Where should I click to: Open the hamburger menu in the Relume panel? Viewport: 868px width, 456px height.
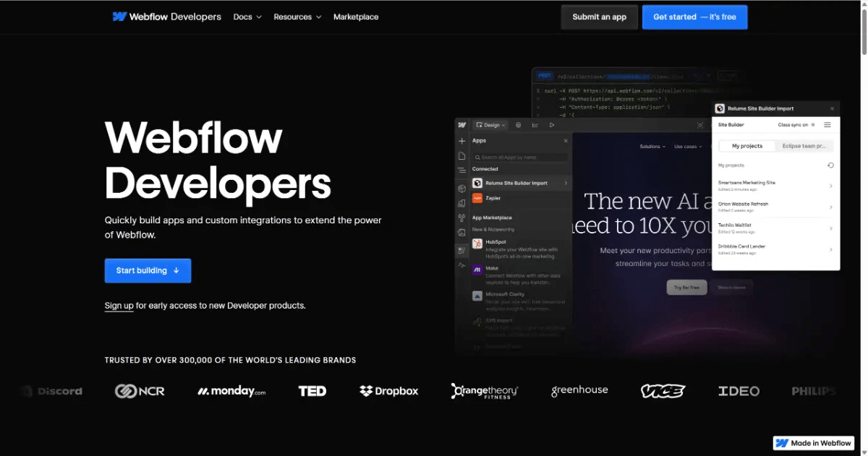point(827,124)
